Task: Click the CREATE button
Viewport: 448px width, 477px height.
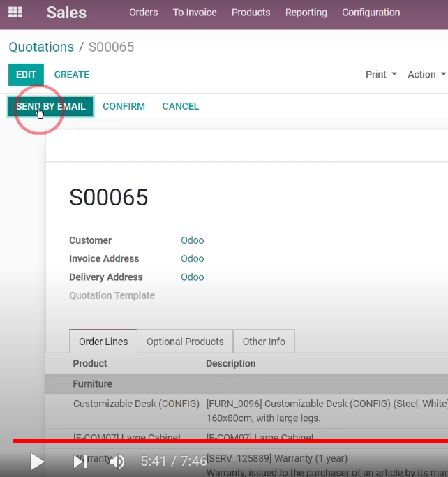Action: (72, 75)
